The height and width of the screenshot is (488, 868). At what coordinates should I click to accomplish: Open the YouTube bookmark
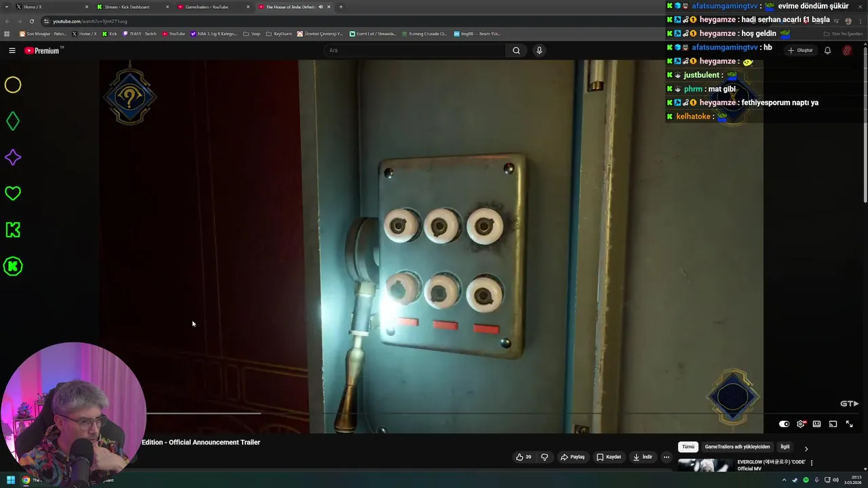[174, 34]
